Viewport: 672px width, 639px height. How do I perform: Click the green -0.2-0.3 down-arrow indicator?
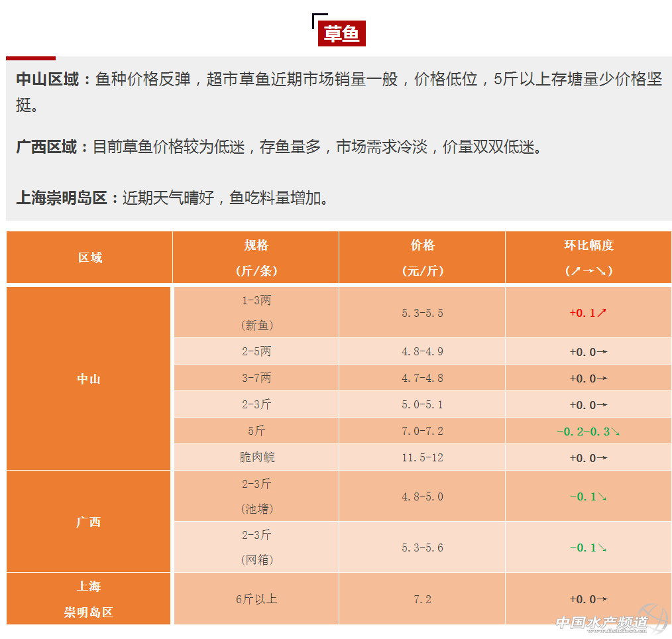[x=588, y=432]
